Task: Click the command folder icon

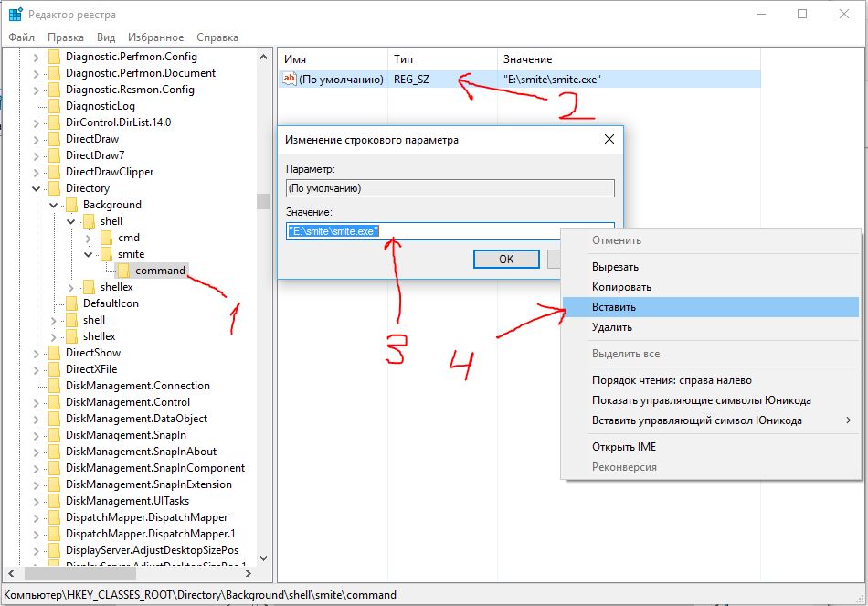Action: point(123,271)
